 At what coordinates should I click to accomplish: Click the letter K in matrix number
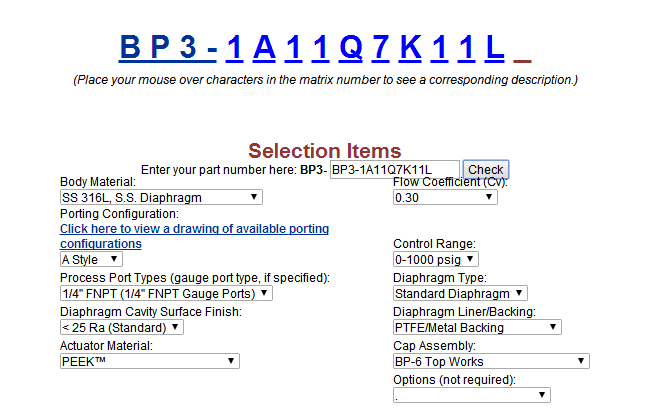411,47
